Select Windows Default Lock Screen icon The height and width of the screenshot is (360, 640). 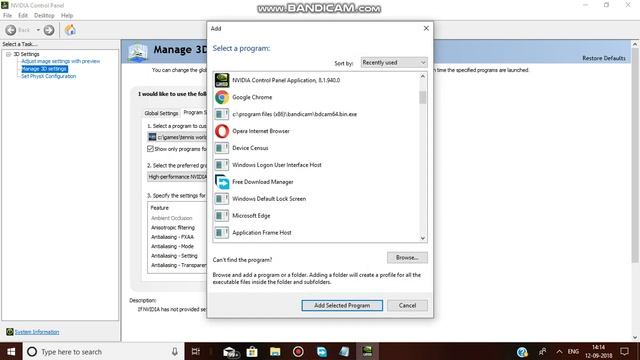pos(222,199)
